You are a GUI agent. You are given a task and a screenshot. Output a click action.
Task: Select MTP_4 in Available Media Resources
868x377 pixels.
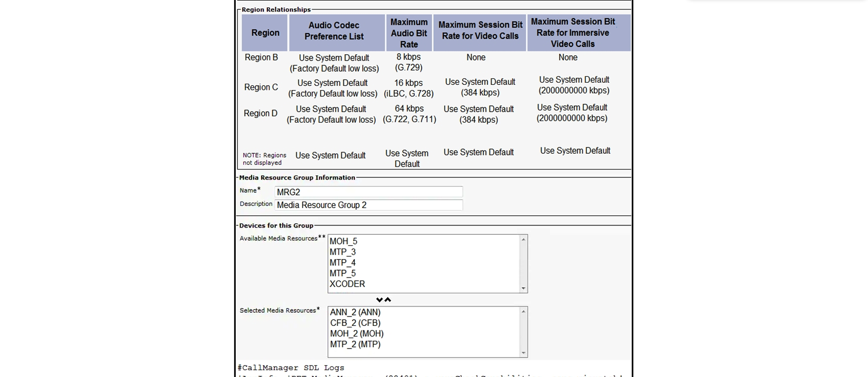click(343, 263)
